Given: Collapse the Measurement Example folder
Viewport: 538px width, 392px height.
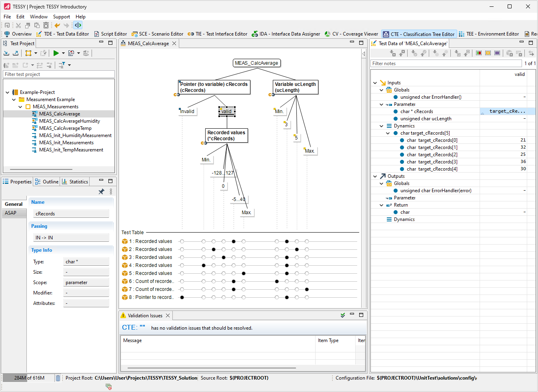Looking at the screenshot, I should coord(14,99).
